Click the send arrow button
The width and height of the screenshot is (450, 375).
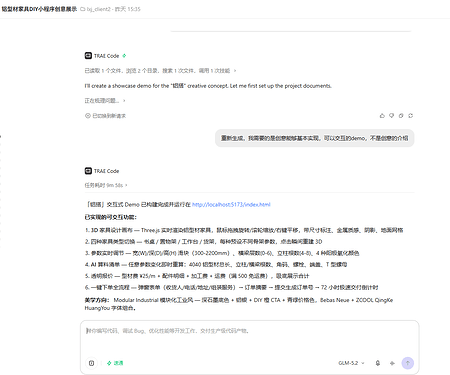pos(408,363)
